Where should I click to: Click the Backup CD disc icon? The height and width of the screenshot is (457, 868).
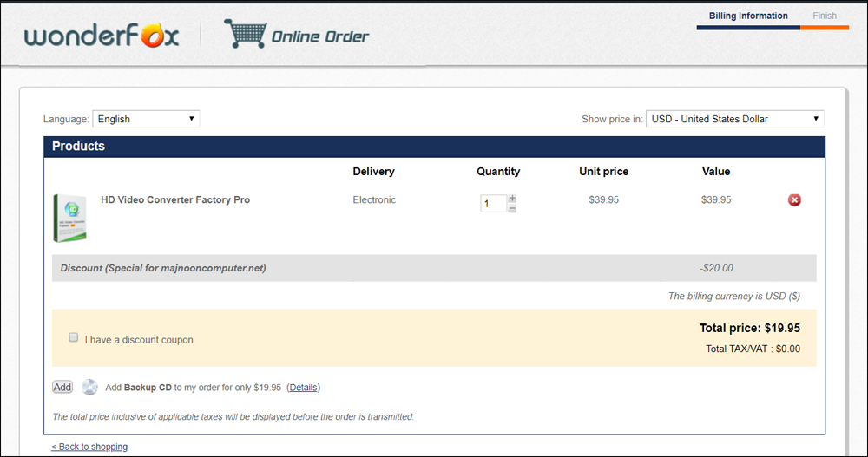[90, 387]
